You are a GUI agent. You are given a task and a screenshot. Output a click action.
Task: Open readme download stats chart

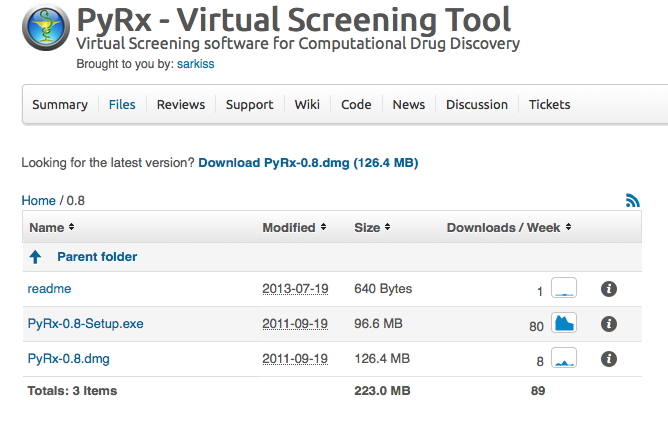[x=564, y=288]
